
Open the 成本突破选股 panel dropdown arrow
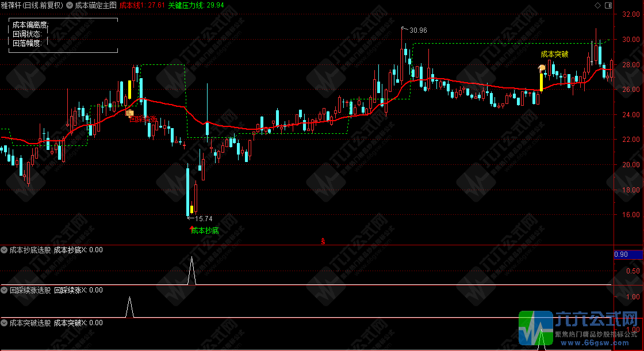(5, 323)
